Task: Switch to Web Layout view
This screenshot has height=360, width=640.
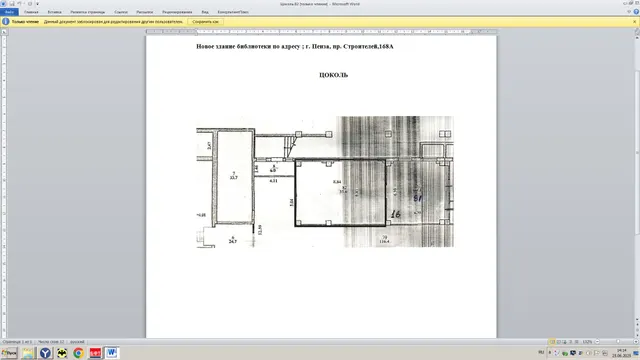Action: pos(564,342)
